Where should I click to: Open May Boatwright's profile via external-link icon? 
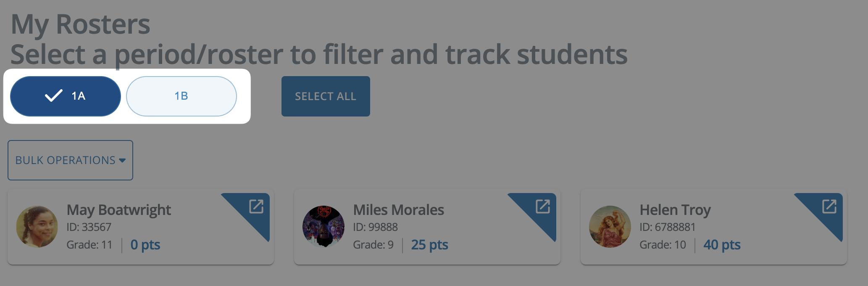[x=256, y=207]
